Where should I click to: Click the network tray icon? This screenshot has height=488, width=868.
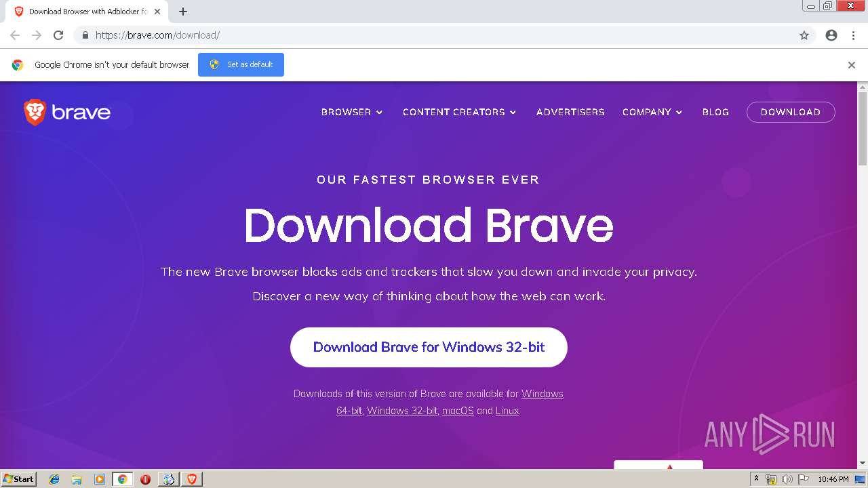coord(771,479)
